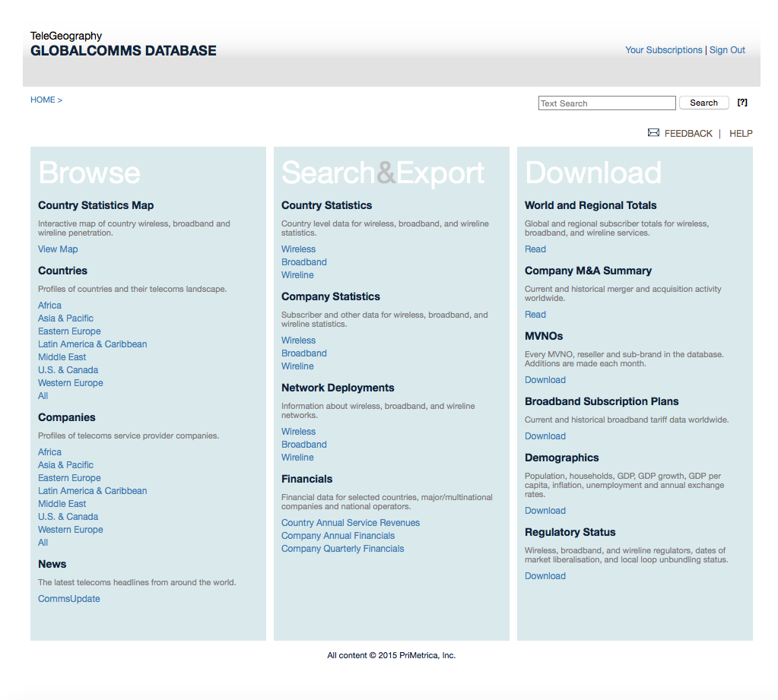Select Wireless under Company Statistics
The image size is (778, 700).
[298, 340]
